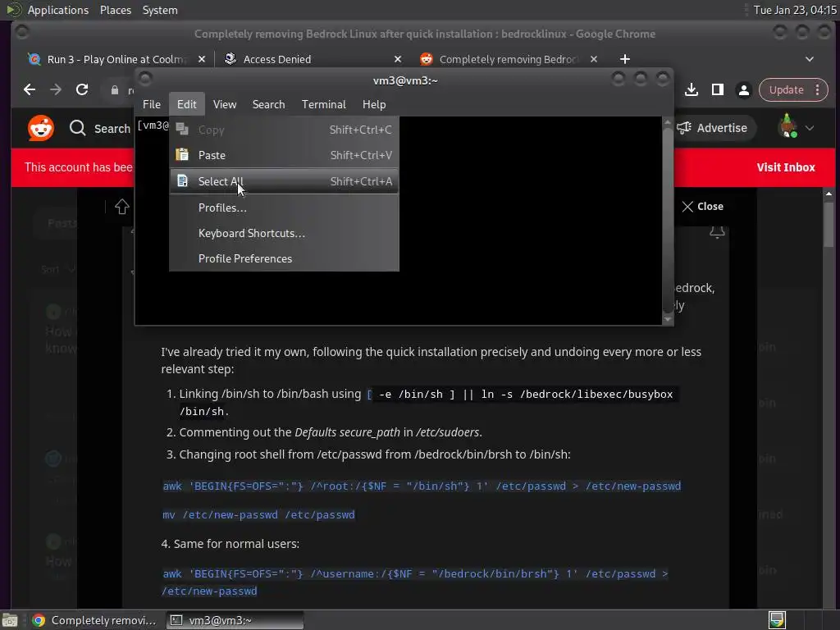Choose Paste from the Edit menu
Screen dimensions: 840x630
tap(284, 155)
